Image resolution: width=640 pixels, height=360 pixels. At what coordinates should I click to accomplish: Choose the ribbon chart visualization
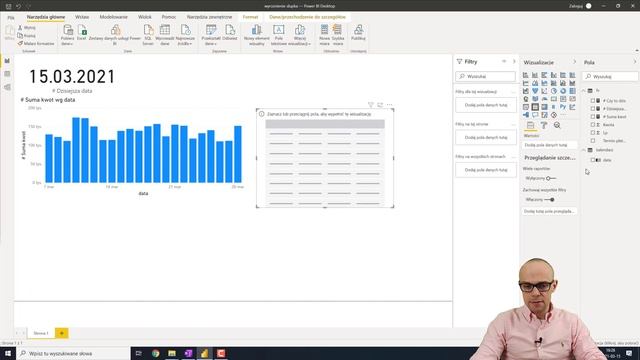click(572, 83)
